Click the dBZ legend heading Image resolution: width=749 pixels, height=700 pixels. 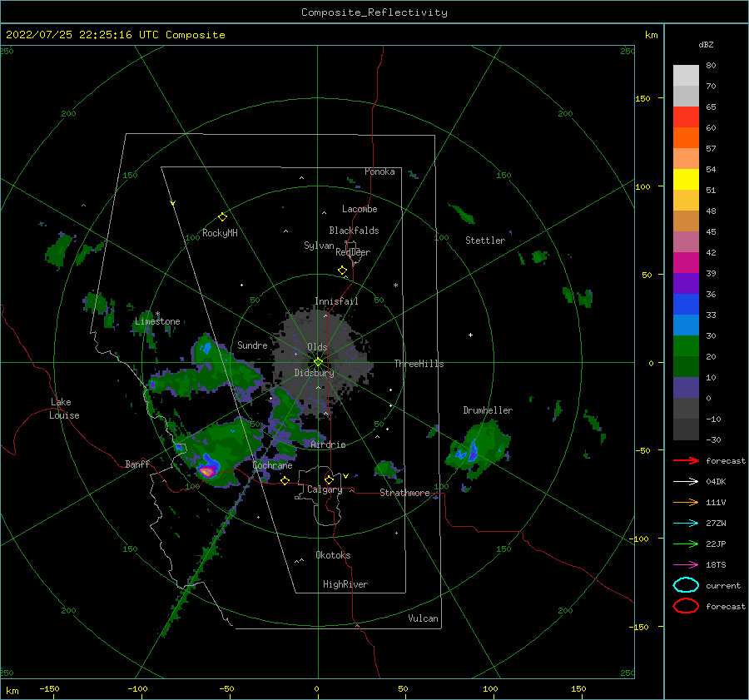706,44
